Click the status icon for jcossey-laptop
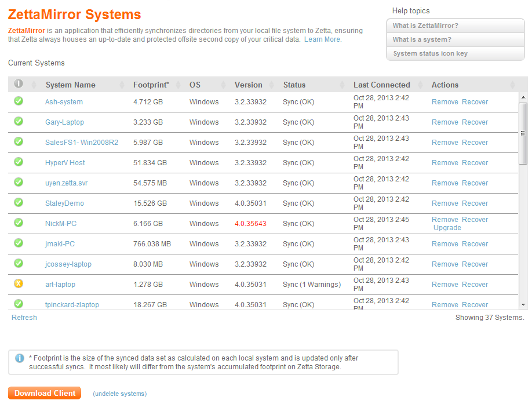The height and width of the screenshot is (404, 532). pyautogui.click(x=19, y=263)
